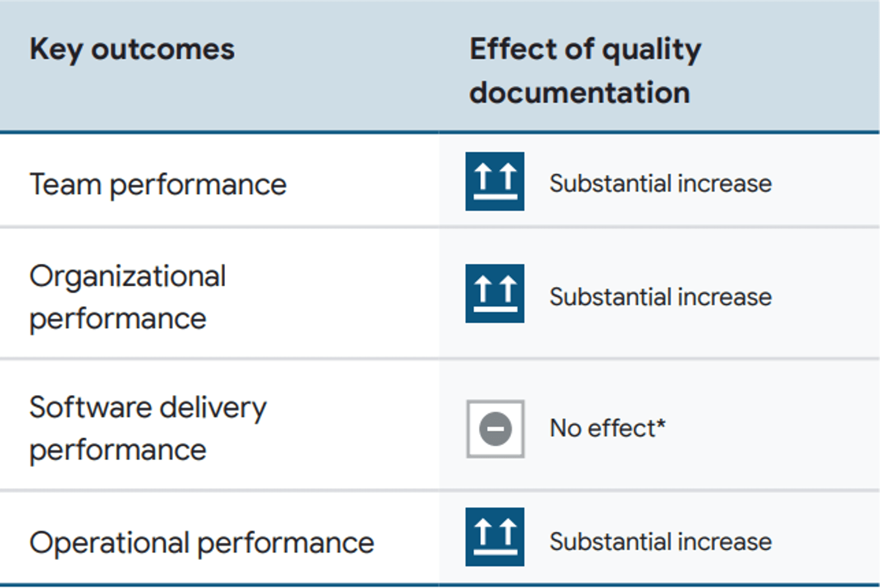Select the Effect of quality documentation header
The width and height of the screenshot is (880, 588).
(x=585, y=71)
